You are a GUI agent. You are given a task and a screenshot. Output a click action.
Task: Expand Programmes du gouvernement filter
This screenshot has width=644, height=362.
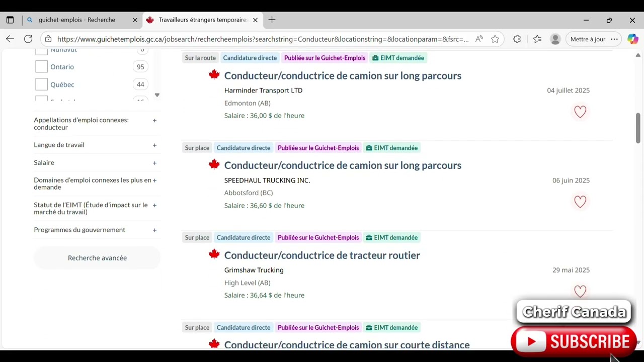[95, 230]
